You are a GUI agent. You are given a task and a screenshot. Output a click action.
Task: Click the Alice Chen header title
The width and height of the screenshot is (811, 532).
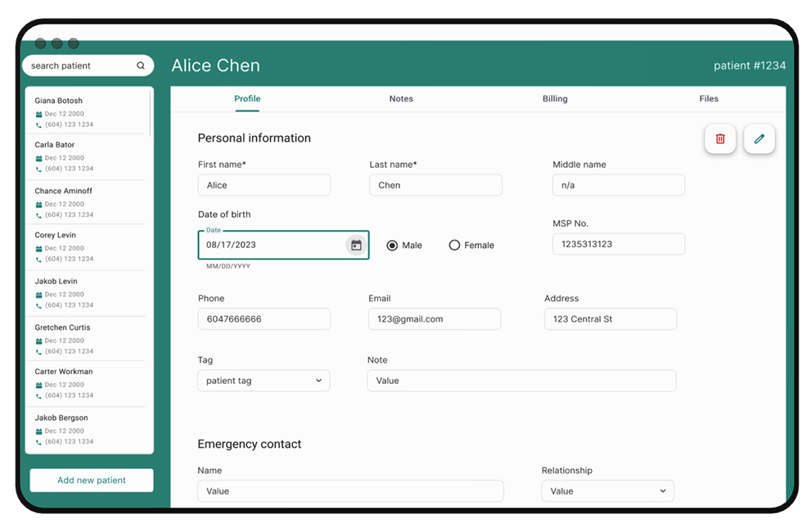point(216,65)
